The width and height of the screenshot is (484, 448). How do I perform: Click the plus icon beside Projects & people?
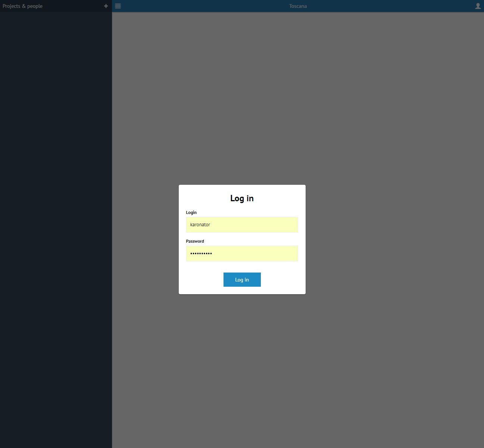click(106, 6)
